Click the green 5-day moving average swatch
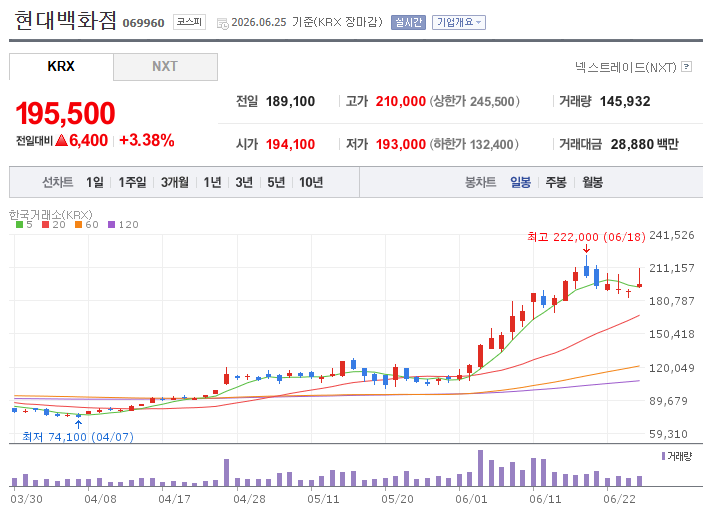The width and height of the screenshot is (703, 513). 19,225
